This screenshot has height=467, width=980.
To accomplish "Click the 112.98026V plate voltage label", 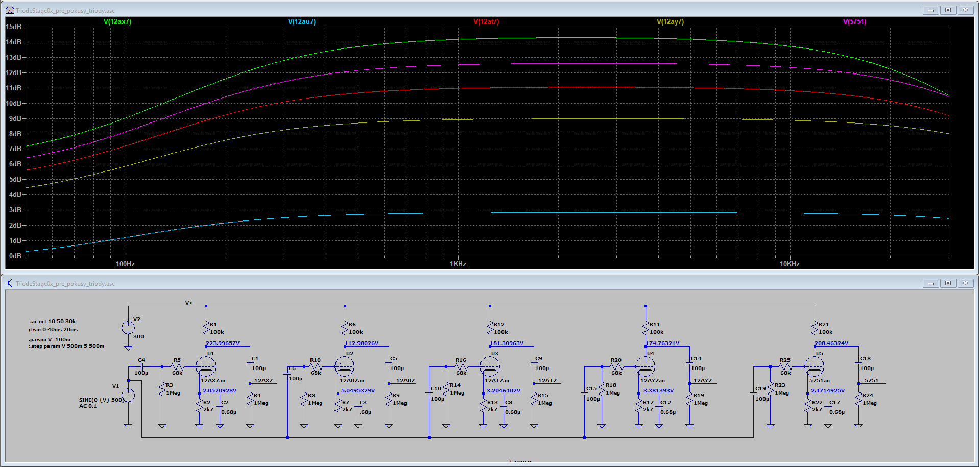I will 362,343.
